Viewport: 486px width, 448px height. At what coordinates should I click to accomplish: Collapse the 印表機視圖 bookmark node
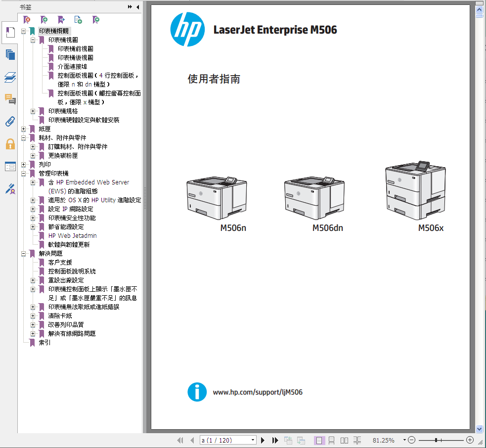point(33,40)
